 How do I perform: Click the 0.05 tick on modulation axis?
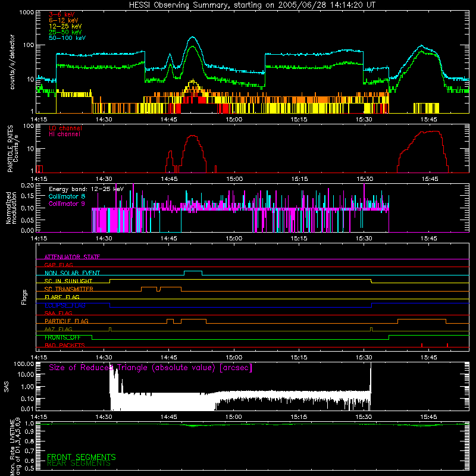pyautogui.click(x=27, y=220)
